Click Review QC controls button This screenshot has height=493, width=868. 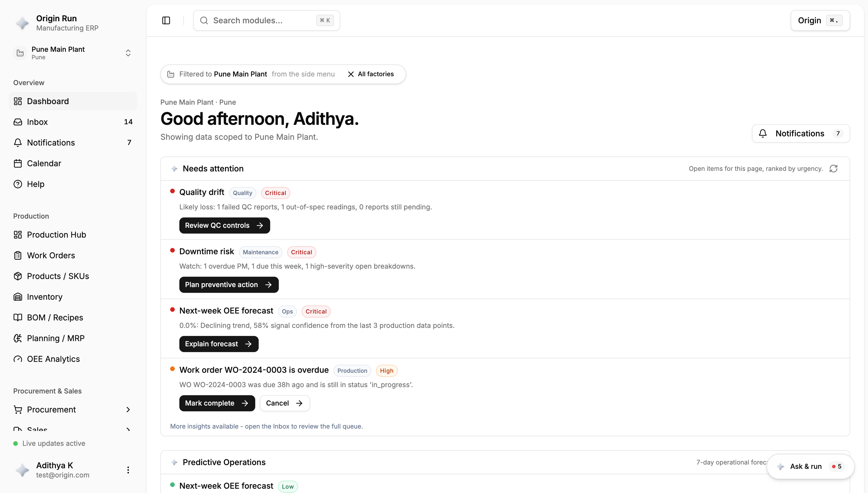pyautogui.click(x=224, y=225)
